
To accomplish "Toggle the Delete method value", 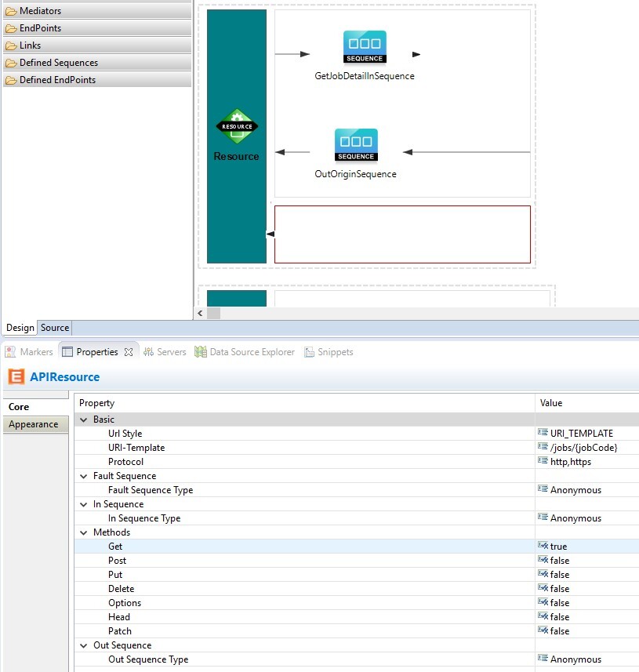I will [587, 589].
